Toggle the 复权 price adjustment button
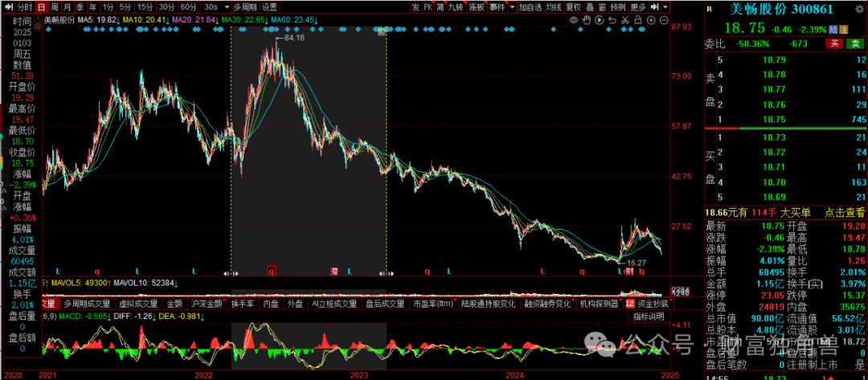This screenshot has width=868, height=380. (x=573, y=7)
